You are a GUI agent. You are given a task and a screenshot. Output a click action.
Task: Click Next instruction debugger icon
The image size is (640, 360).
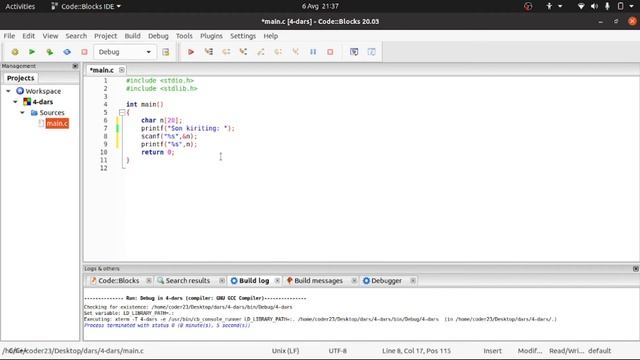(x=278, y=52)
